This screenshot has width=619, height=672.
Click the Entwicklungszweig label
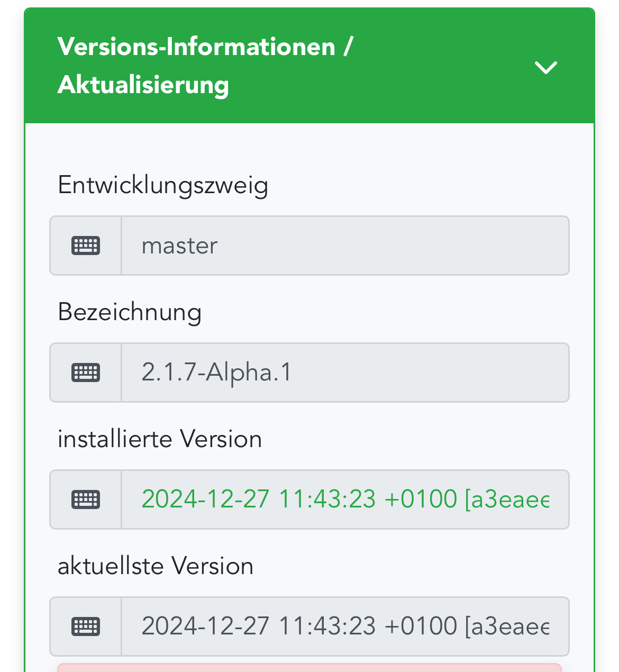pos(163,186)
